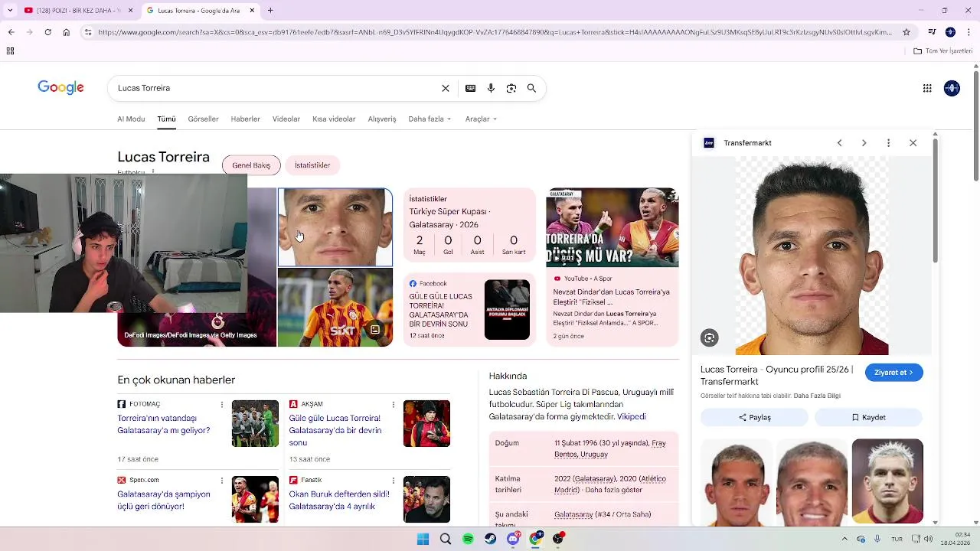This screenshot has width=980, height=551.
Task: Open 'Torreira'nın vatandaşı Galatasaray'a mı geliyor?' article
Action: [x=163, y=424]
